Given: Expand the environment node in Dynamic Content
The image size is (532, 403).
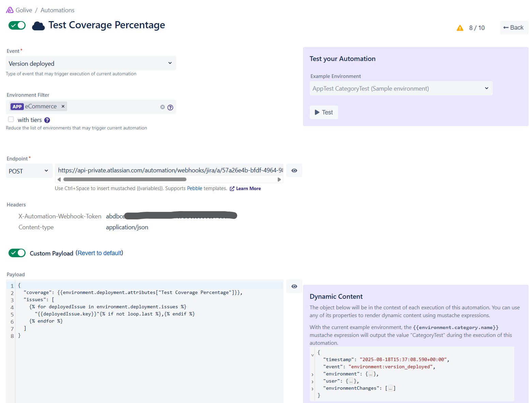Looking at the screenshot, I should click(x=313, y=374).
